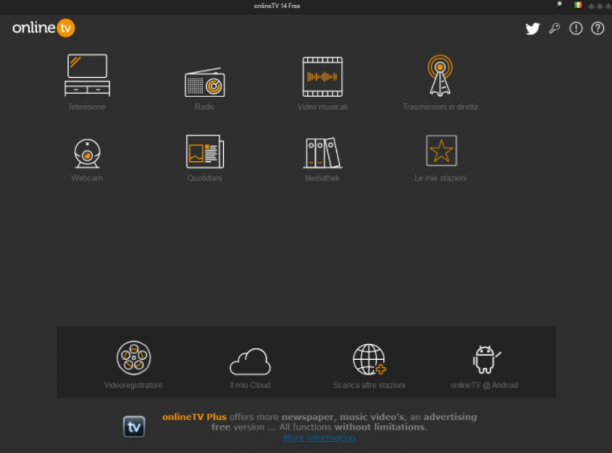612x453 pixels.
Task: Open Le mie stazioni star icon
Action: click(x=441, y=151)
